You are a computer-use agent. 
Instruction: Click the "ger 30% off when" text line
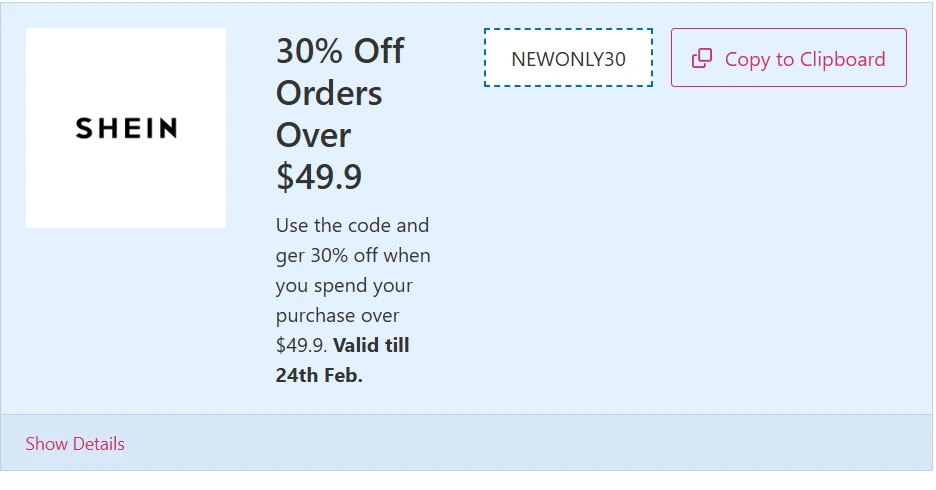(x=353, y=255)
